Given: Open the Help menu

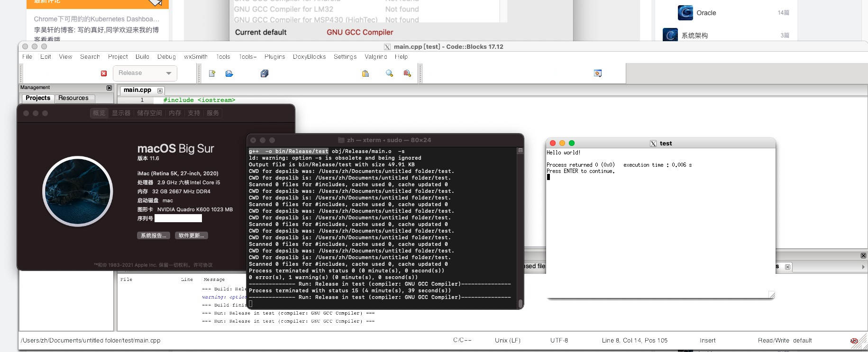Looking at the screenshot, I should click(401, 57).
